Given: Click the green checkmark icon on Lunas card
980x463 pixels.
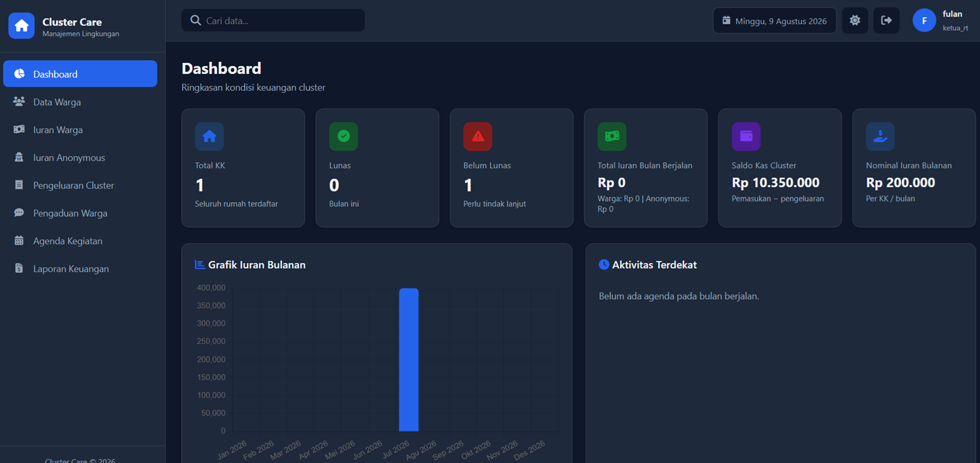Looking at the screenshot, I should tap(343, 136).
